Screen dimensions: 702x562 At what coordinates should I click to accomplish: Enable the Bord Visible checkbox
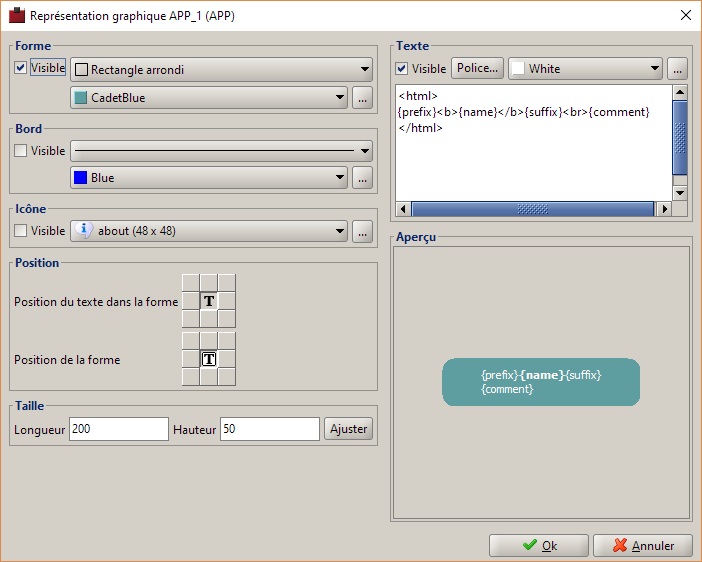pyautogui.click(x=21, y=150)
